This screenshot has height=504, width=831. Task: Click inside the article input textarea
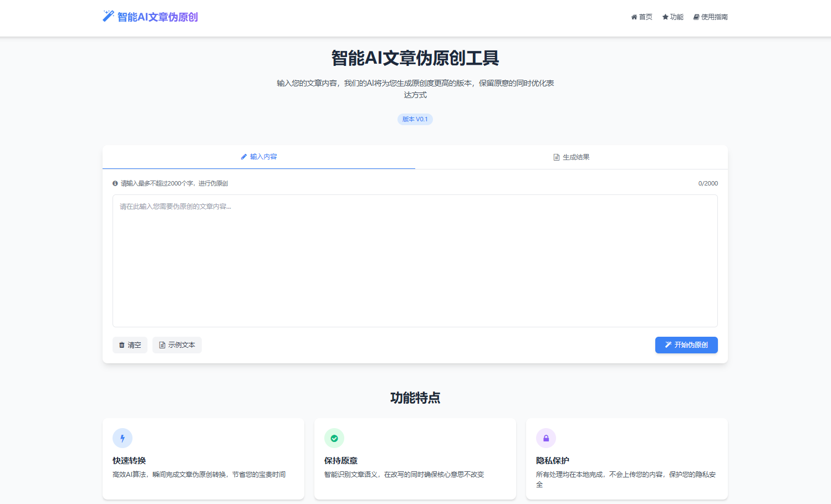click(x=415, y=260)
